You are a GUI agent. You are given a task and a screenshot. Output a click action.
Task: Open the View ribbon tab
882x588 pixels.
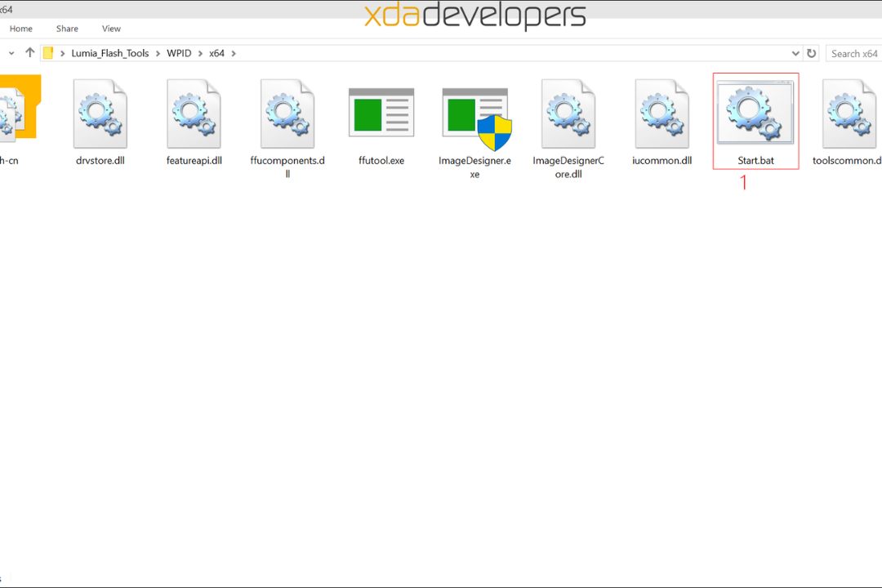pos(111,29)
